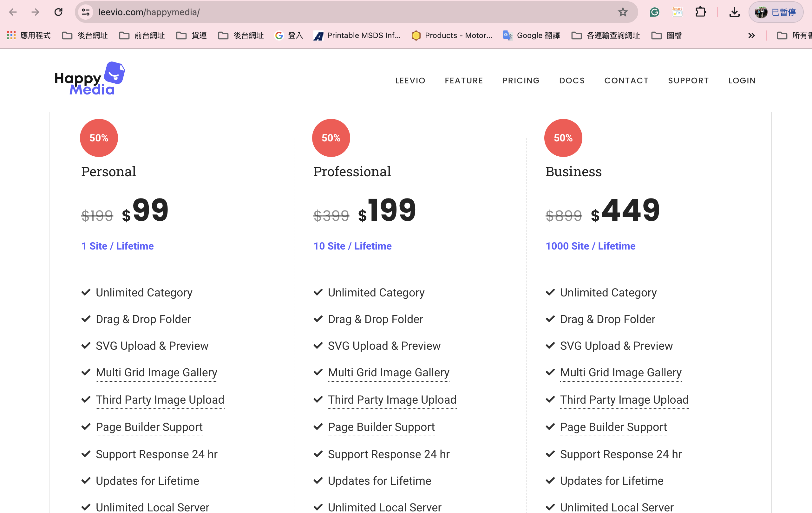
Task: Open the Downloads icon
Action: 734,12
